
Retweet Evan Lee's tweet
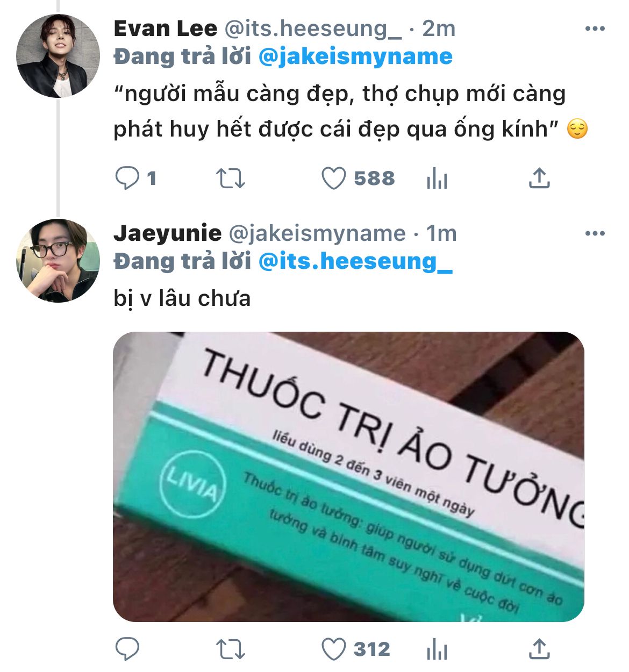point(231,178)
